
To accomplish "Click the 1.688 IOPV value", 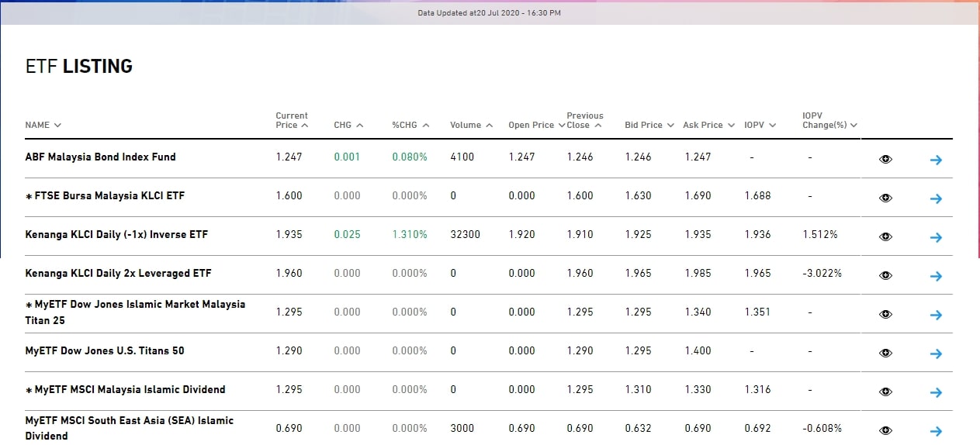I will click(757, 195).
